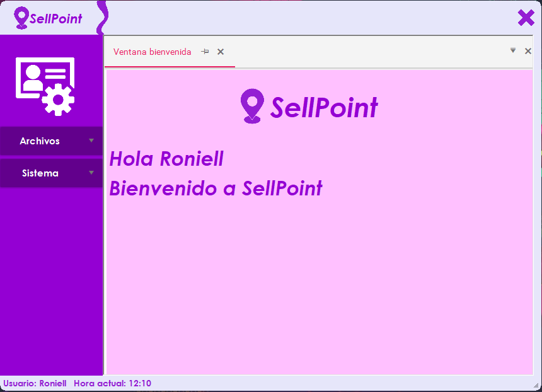542x392 pixels.
Task: Expand the Archivos dropdown arrow
Action: tap(91, 141)
